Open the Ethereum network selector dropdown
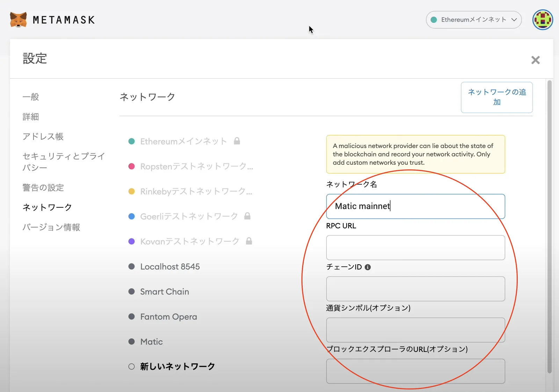The image size is (559, 392). 474,20
